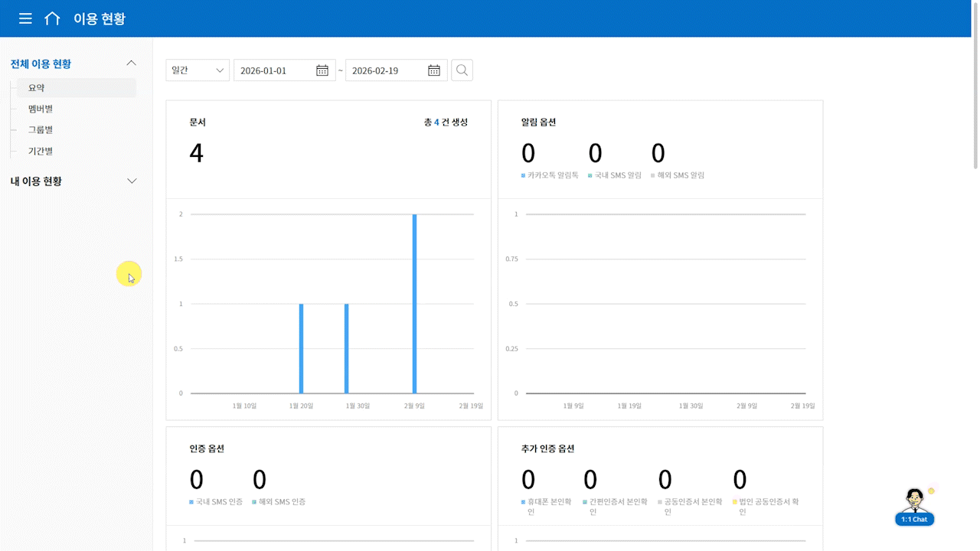This screenshot has width=980, height=551.
Task: Open the 1:1 Chat support icon
Action: click(914, 507)
